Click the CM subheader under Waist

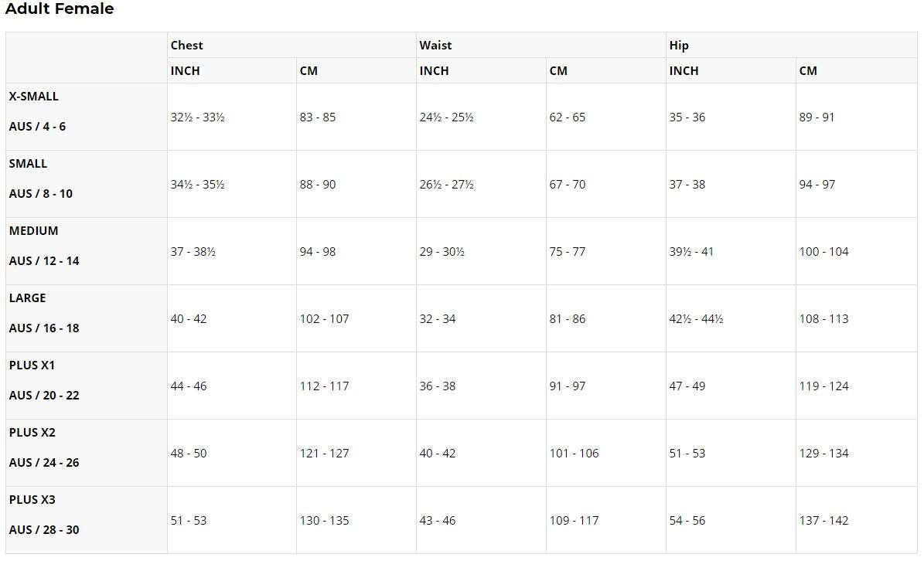click(x=558, y=71)
